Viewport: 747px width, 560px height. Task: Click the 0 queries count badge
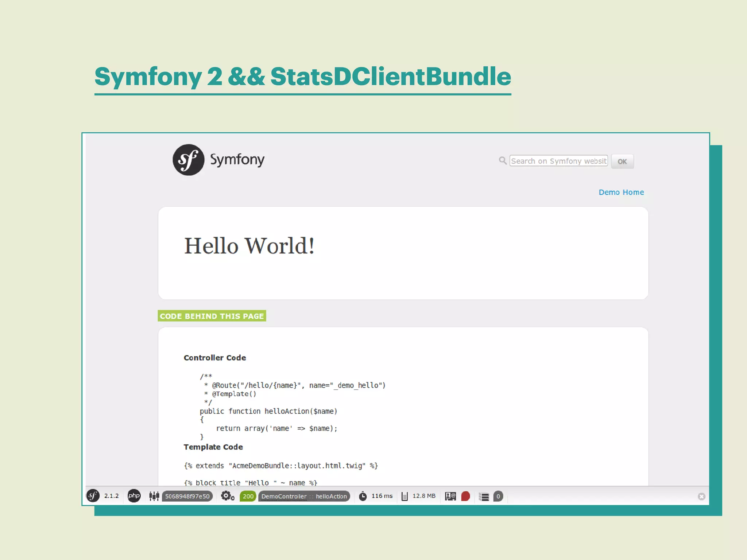498,496
